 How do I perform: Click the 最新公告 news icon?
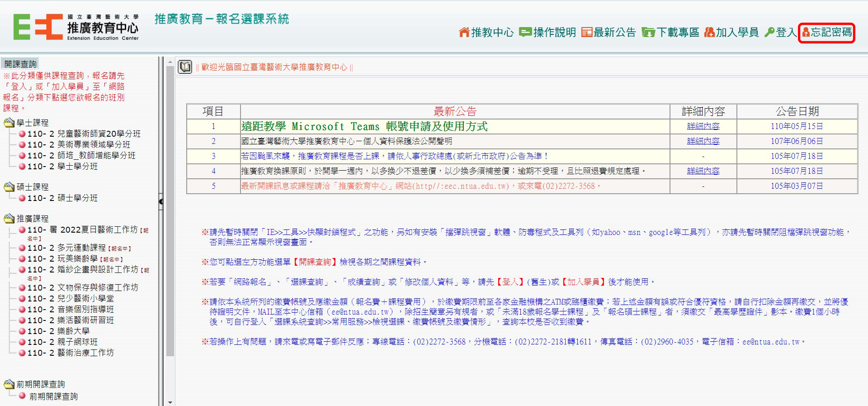(587, 32)
